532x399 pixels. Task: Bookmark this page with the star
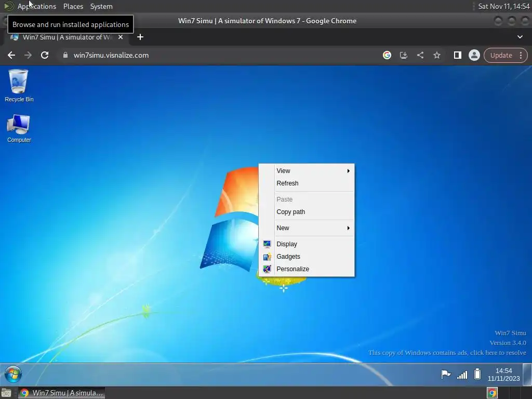pyautogui.click(x=436, y=55)
